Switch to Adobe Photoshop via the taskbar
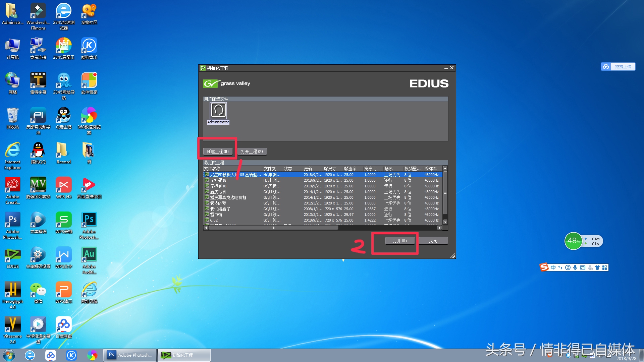Viewport: 644px width, 362px height. coord(129,355)
